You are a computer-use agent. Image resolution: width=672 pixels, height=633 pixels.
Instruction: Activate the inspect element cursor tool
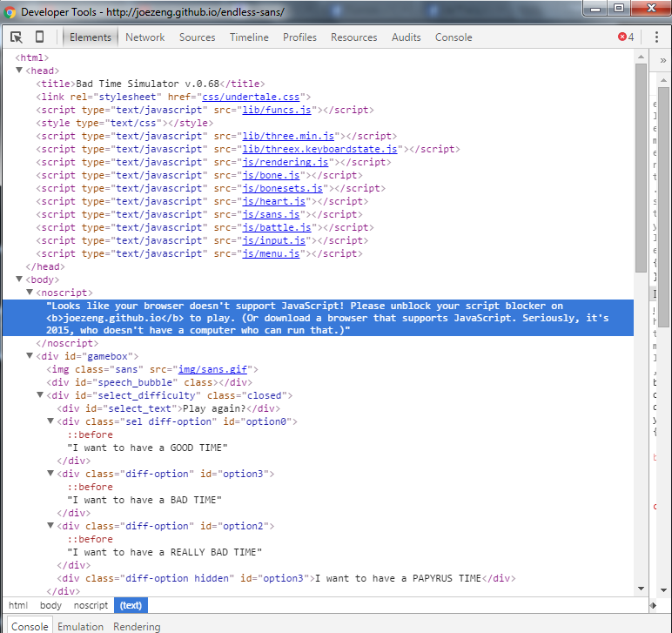click(x=16, y=37)
